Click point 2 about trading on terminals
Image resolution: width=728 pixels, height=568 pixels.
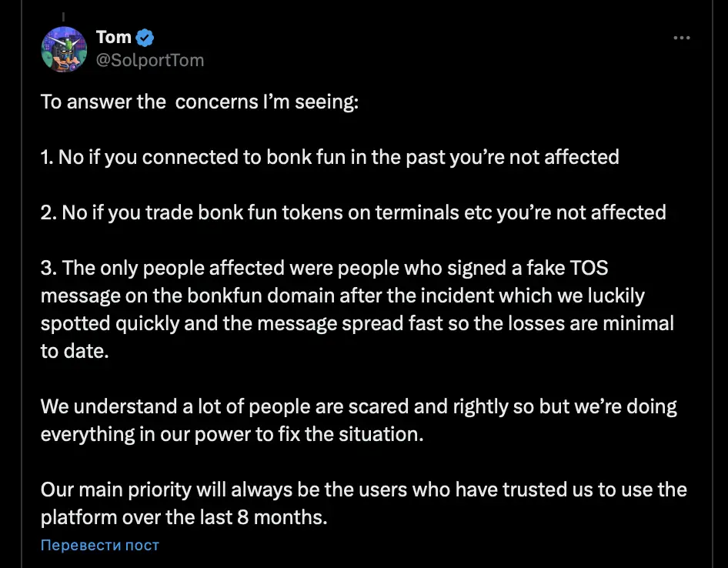(353, 212)
